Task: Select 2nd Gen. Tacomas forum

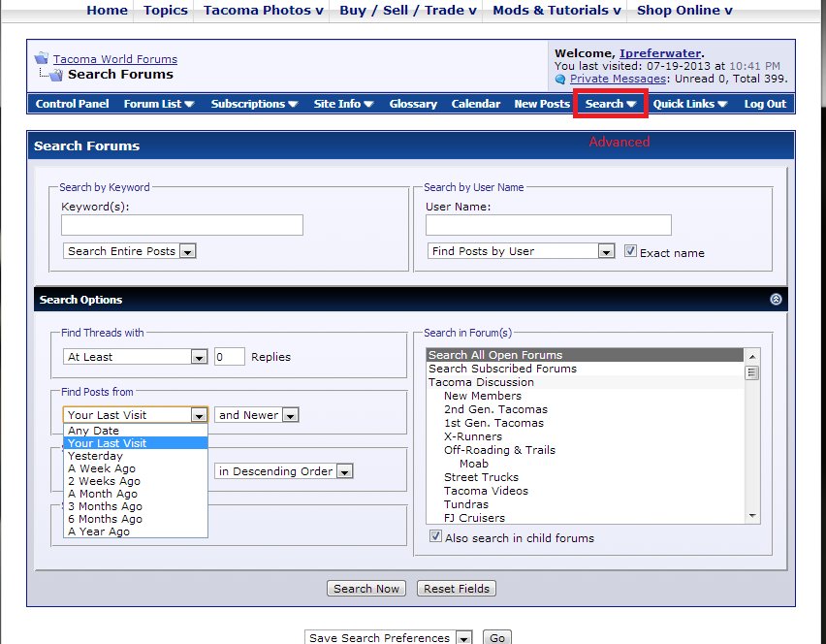Action: click(x=585, y=409)
